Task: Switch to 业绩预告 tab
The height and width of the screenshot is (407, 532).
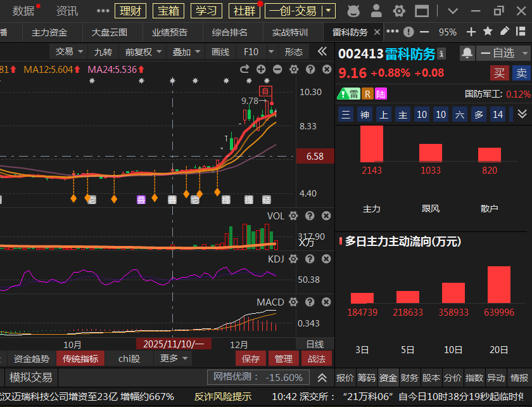Action: coord(170,32)
